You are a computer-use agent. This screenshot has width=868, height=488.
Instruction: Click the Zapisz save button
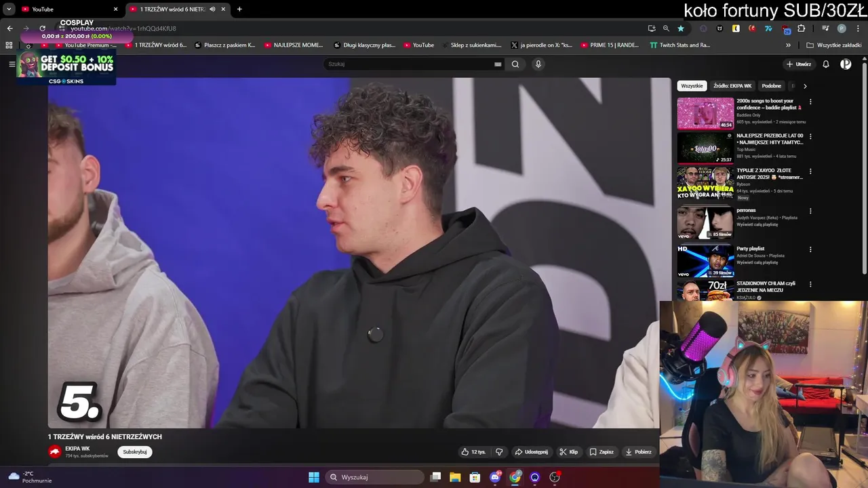tap(601, 452)
